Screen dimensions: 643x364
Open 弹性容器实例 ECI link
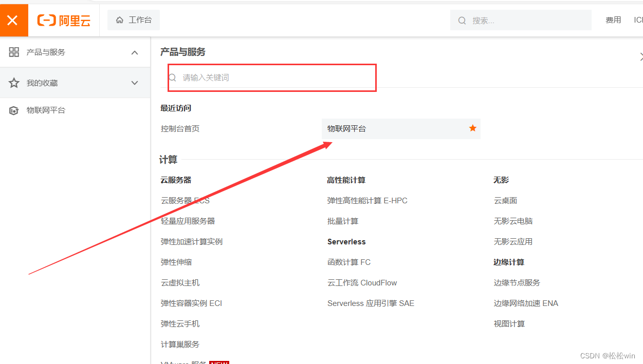pos(191,303)
